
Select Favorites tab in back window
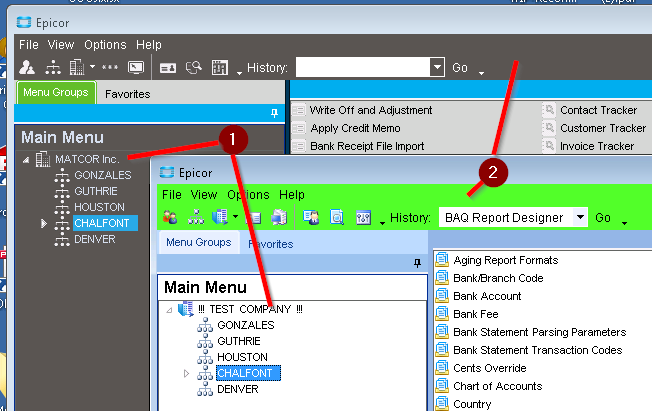pyautogui.click(x=128, y=94)
